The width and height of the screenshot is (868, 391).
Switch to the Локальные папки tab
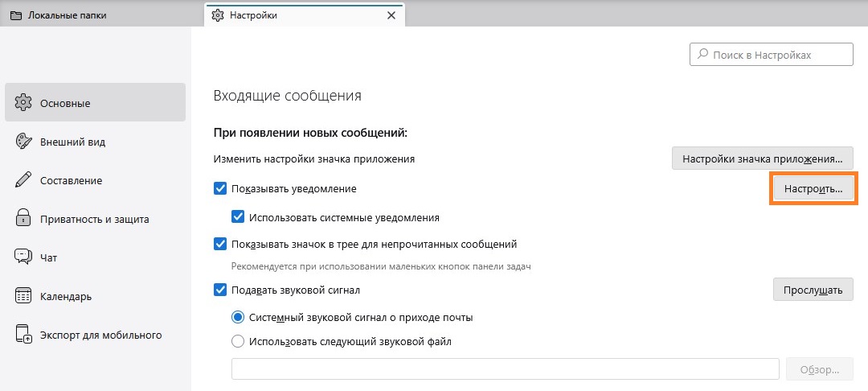[67, 15]
